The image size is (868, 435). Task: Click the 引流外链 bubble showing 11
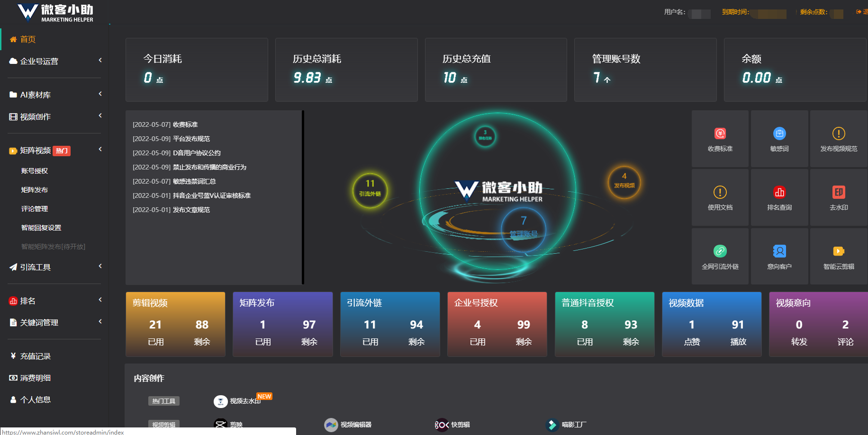(x=370, y=190)
